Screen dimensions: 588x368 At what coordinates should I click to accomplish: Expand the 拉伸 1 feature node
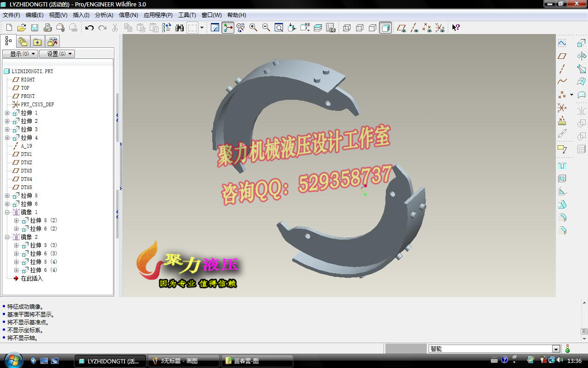point(7,113)
